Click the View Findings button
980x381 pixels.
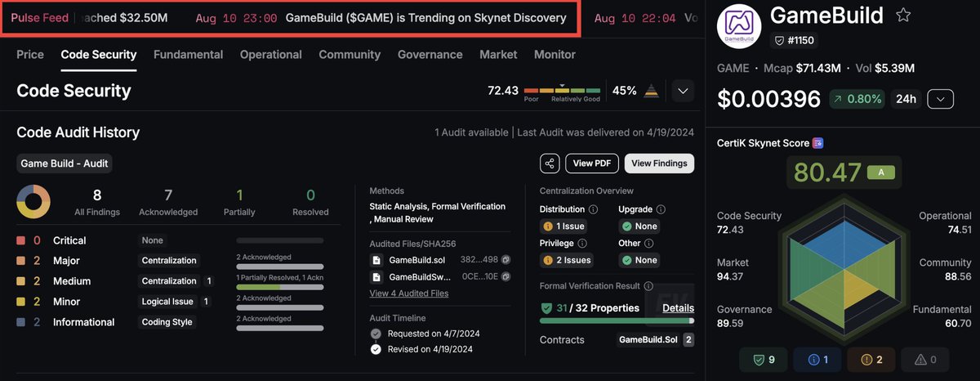click(659, 163)
